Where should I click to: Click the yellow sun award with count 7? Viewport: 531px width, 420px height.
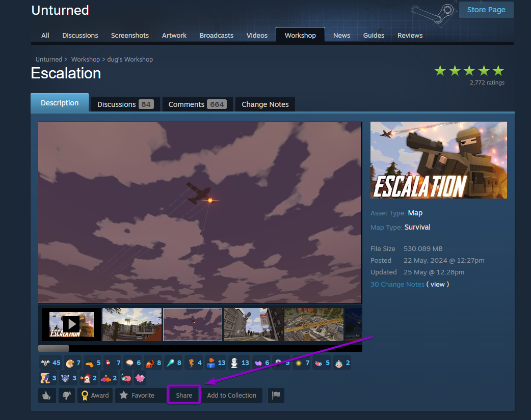(x=302, y=363)
